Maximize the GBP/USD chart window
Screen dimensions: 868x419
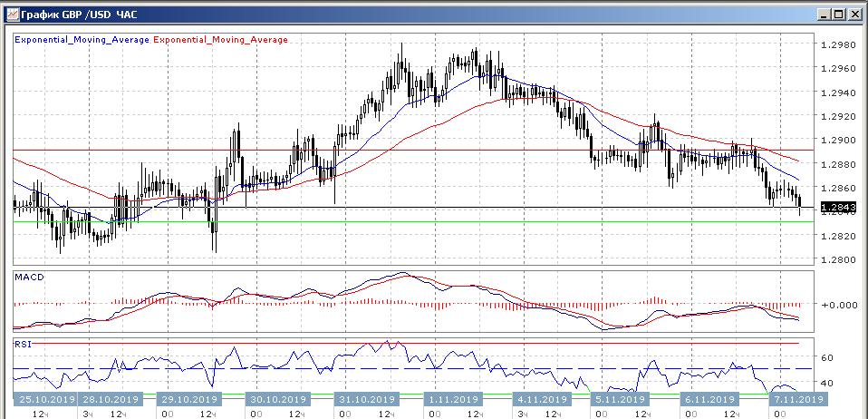click(839, 15)
